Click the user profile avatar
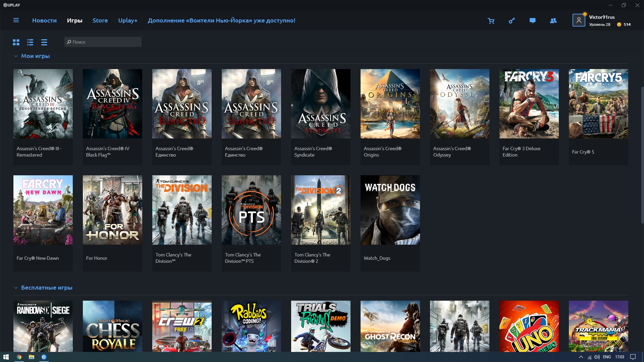Screen dimensions: 644x362 click(579, 20)
